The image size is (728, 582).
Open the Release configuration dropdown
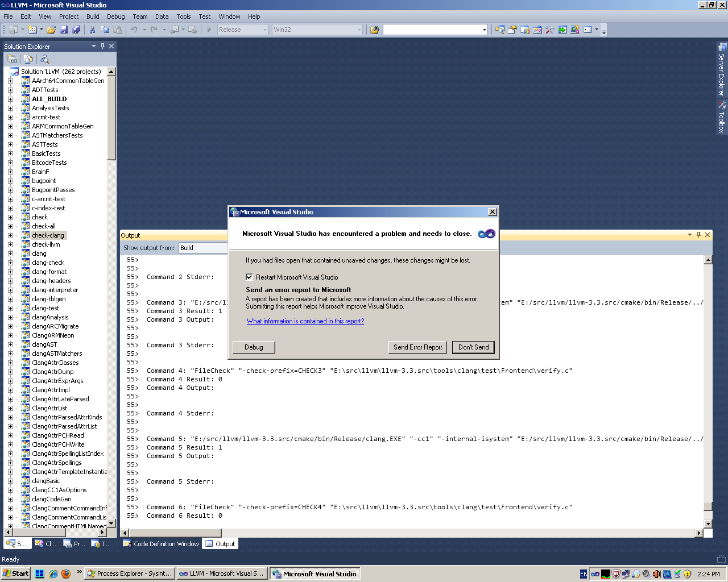click(265, 30)
